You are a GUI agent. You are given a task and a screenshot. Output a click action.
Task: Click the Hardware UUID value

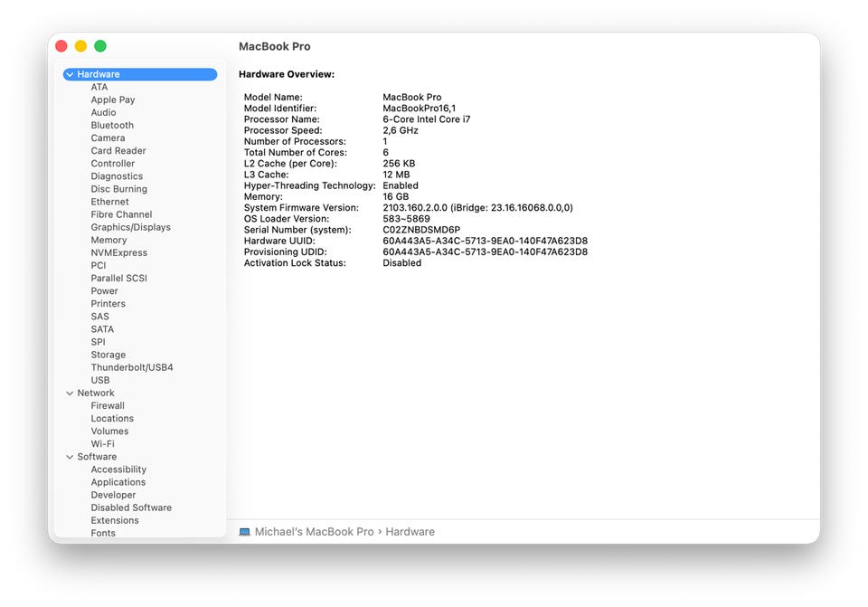485,241
